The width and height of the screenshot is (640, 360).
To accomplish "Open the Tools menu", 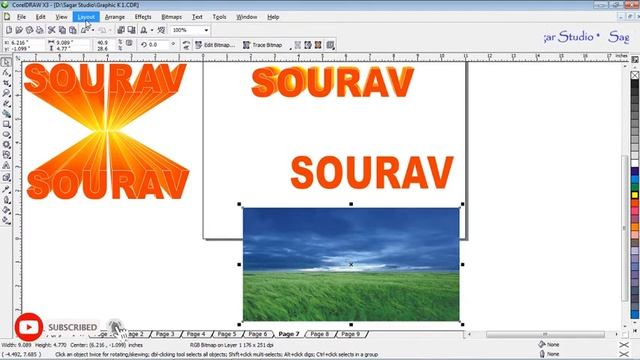I will pos(219,17).
